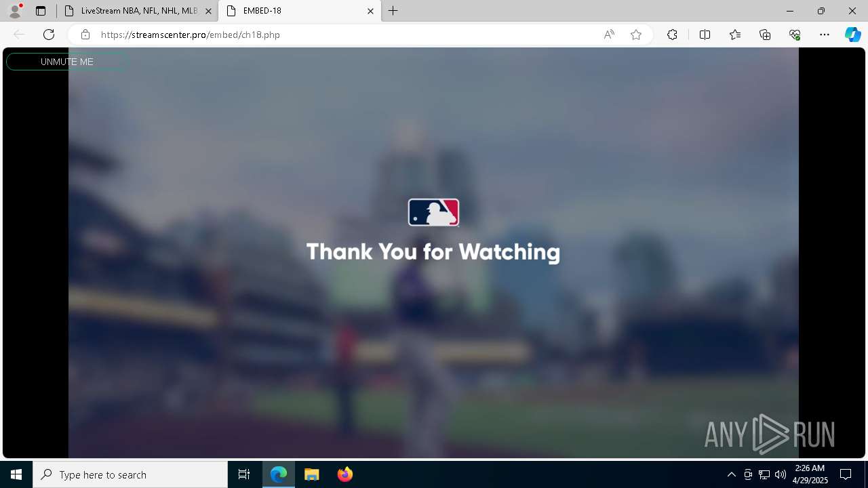Open Browser essentials
The height and width of the screenshot is (488, 868).
pyautogui.click(x=795, y=35)
